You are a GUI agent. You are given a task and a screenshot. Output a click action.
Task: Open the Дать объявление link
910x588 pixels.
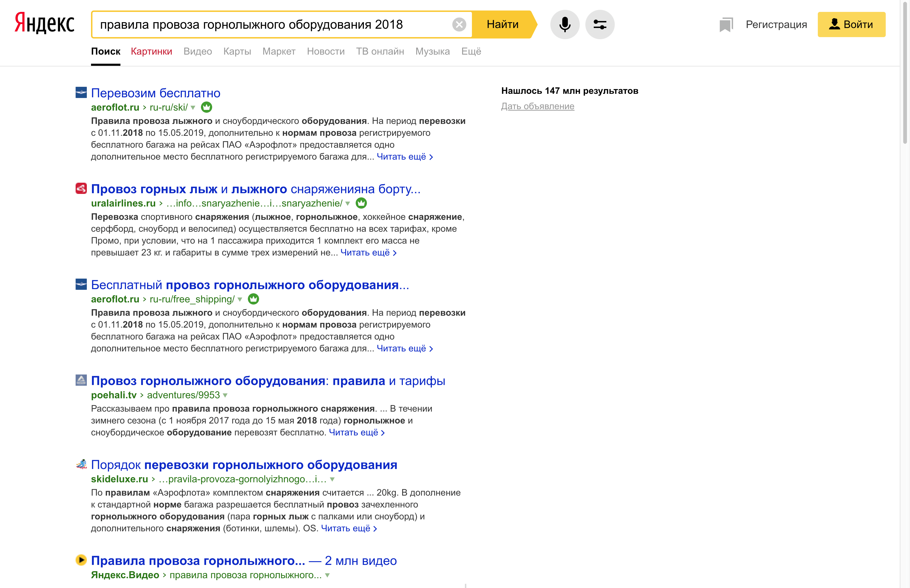[537, 106]
